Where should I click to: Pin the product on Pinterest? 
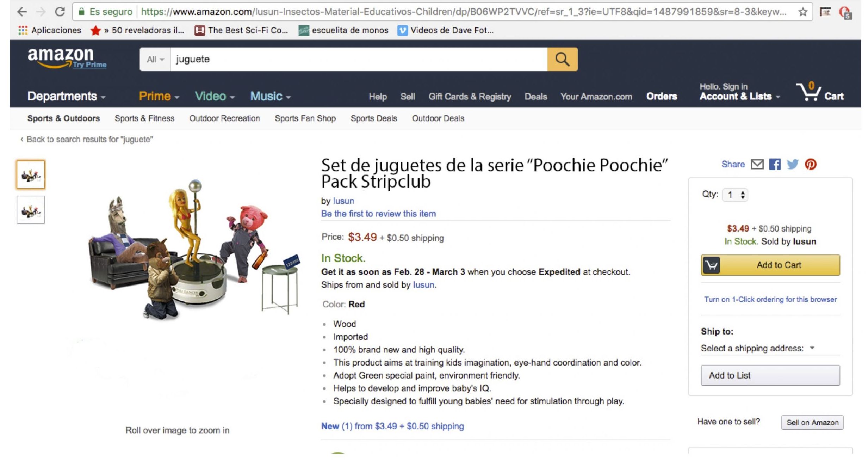(810, 164)
